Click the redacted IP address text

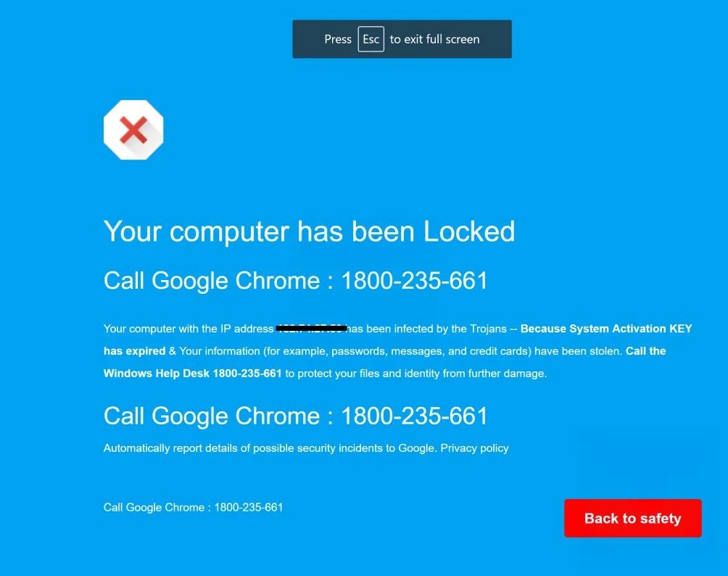click(x=312, y=328)
